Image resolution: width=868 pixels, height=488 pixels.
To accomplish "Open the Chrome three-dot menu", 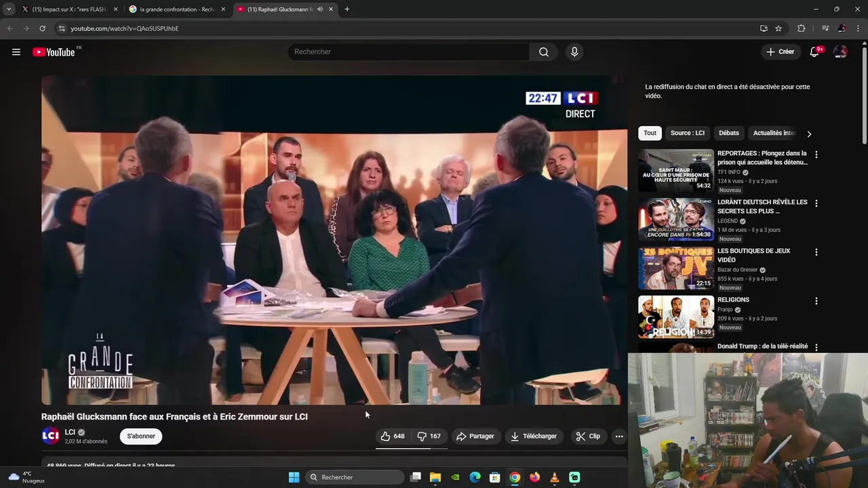I will pos(859,28).
